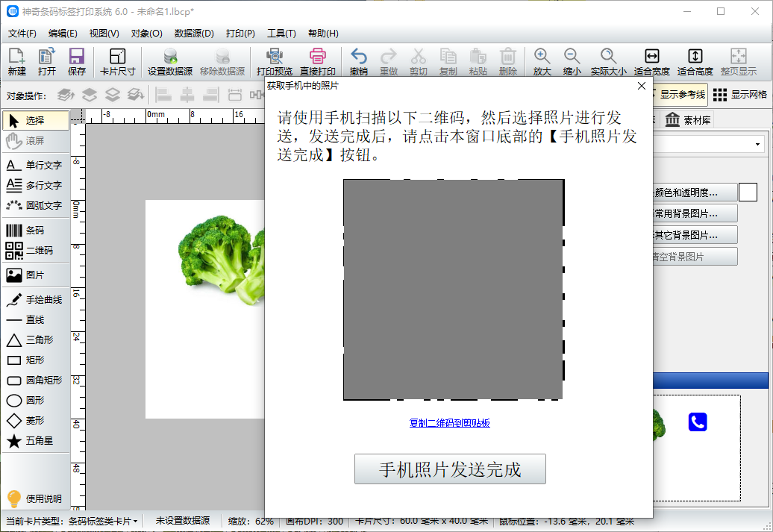Open 卡片尺寸 card size settings
773x532 pixels.
tap(117, 62)
